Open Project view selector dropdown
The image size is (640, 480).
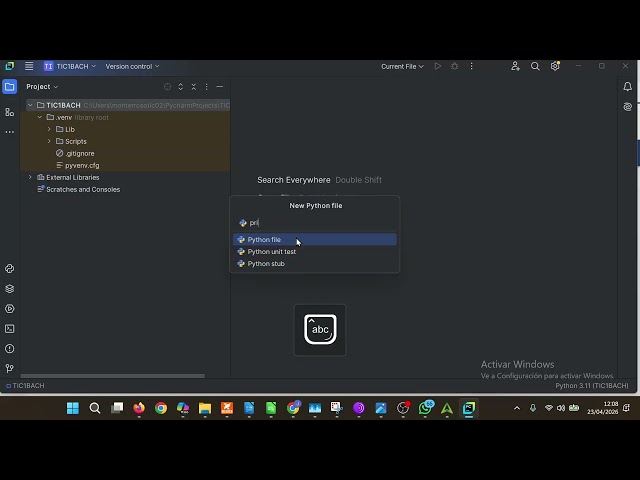[42, 87]
